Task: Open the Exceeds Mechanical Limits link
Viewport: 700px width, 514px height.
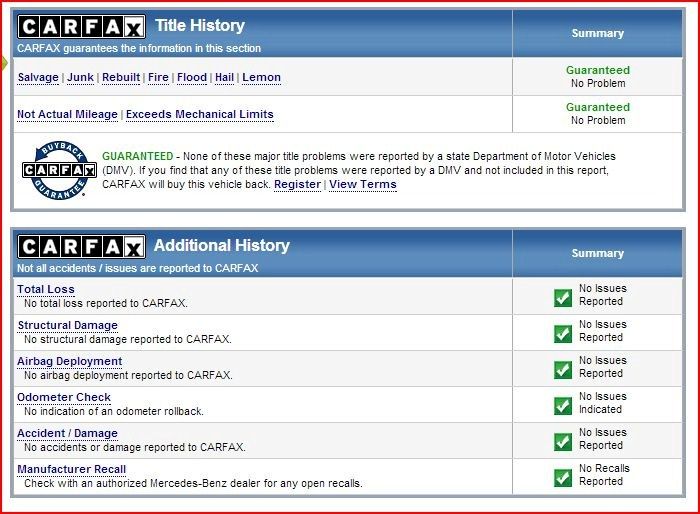Action: point(200,114)
